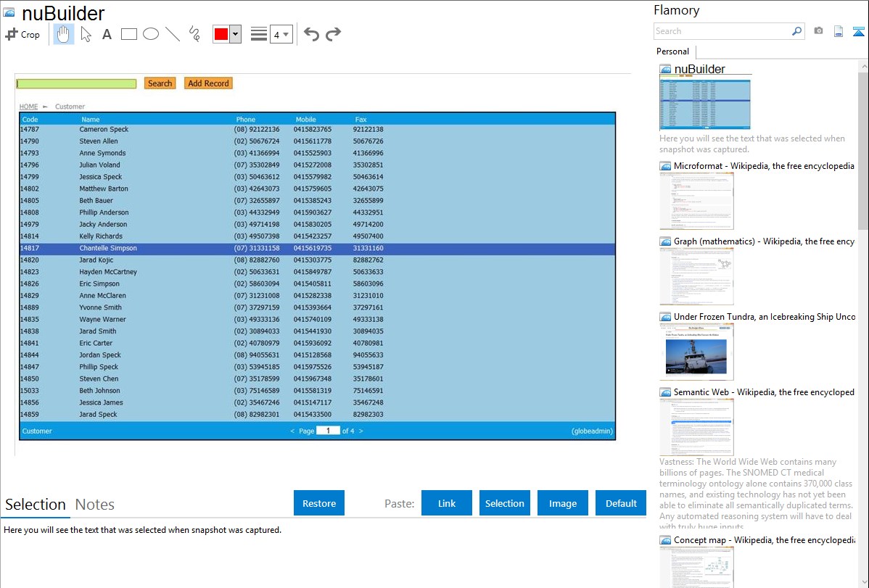Viewport: 869px width, 588px height.
Task: Open the Personal tab
Action: pos(672,51)
